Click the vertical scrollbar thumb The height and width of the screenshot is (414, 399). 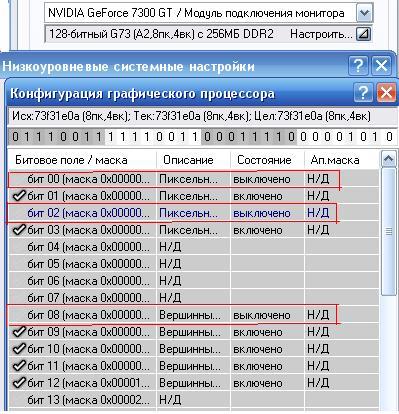[388, 231]
